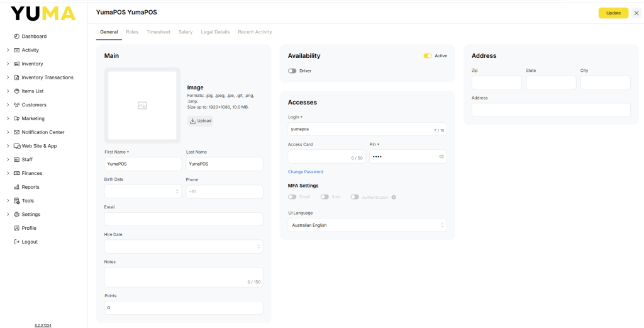Toggle Authenticator MFA setting
The image size is (644, 328).
pos(355,197)
